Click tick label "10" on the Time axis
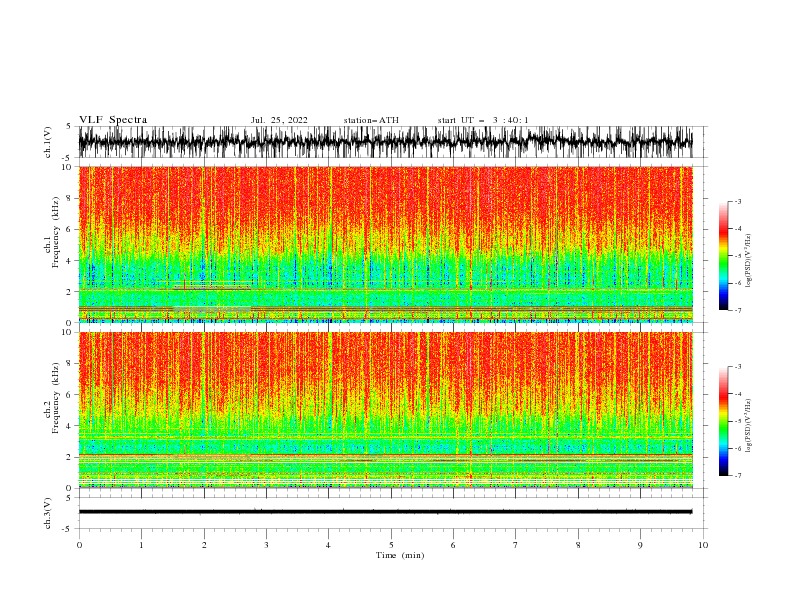Viewport: 792px width, 612px height. pyautogui.click(x=703, y=545)
